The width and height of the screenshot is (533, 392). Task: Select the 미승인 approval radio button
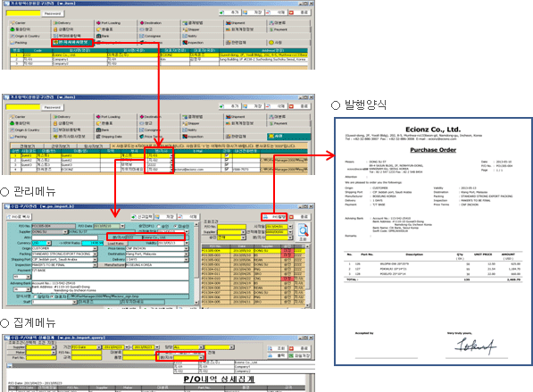coord(175,227)
